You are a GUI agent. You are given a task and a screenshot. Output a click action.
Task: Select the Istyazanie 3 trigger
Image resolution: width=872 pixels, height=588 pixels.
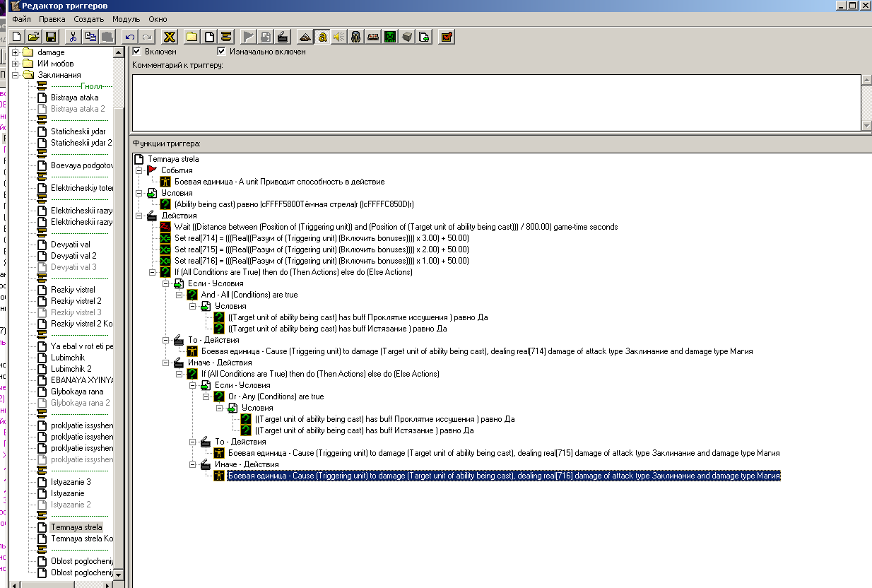[x=71, y=482]
